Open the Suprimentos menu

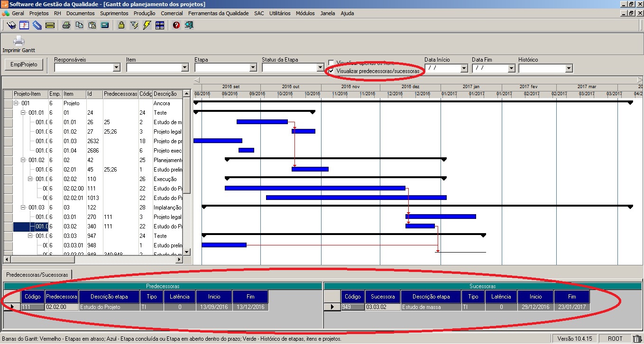coord(114,13)
